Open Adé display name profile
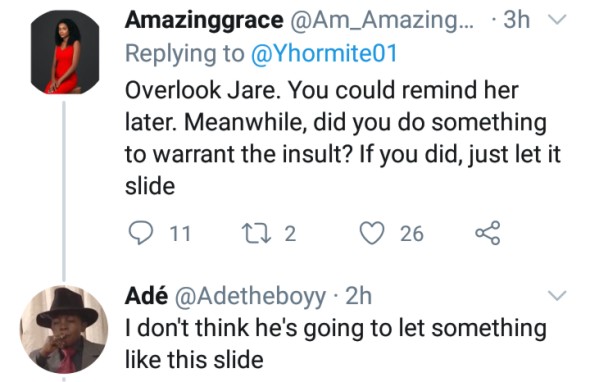Screen dimensions: 590x382 pyautogui.click(x=146, y=296)
